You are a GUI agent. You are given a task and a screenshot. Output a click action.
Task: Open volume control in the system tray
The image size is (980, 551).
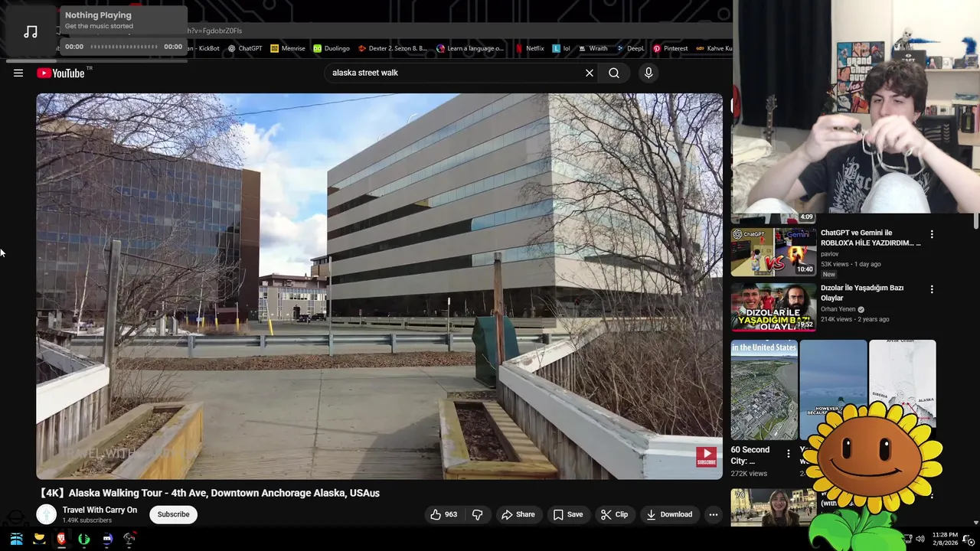point(920,539)
